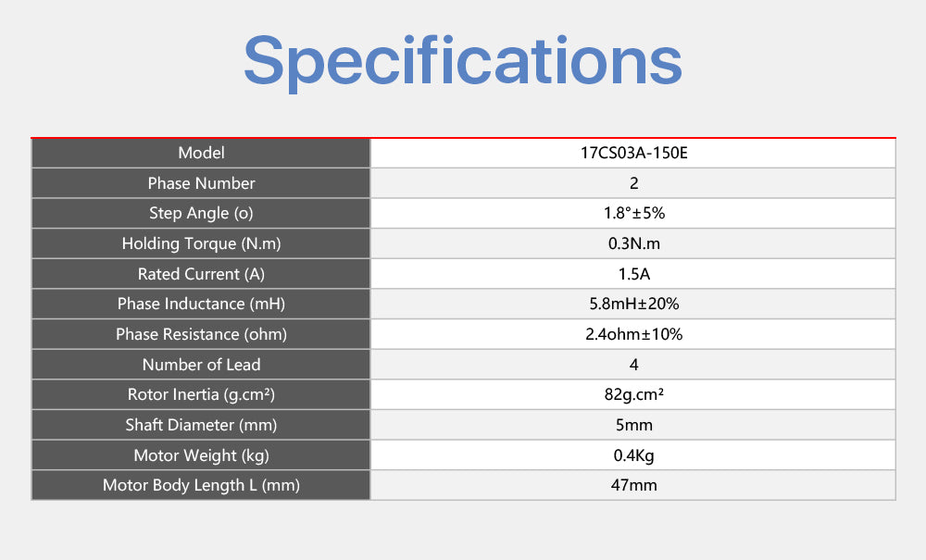Select the Model label cell
The image size is (926, 560).
[x=201, y=153]
